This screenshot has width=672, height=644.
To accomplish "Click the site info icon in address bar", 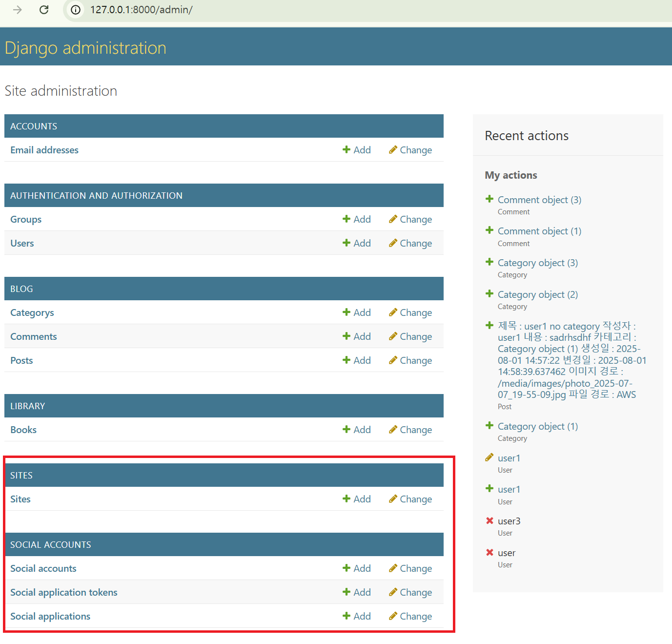I will 76,10.
